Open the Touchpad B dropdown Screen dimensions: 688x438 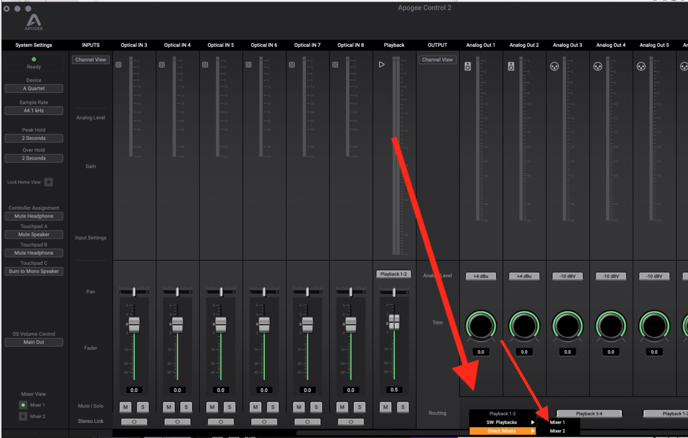34,253
